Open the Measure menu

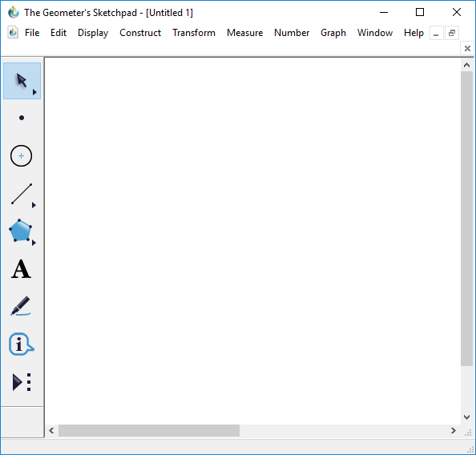(x=245, y=33)
